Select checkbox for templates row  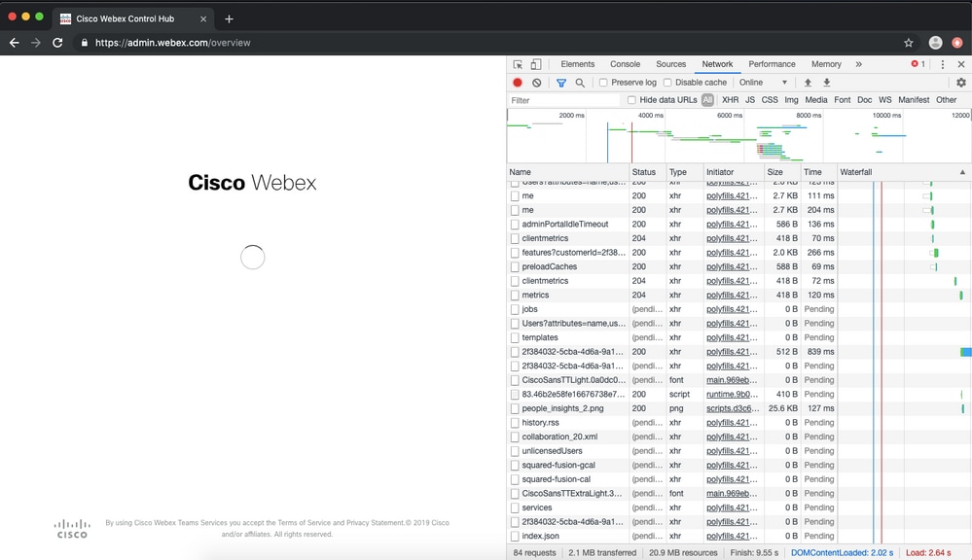click(515, 337)
